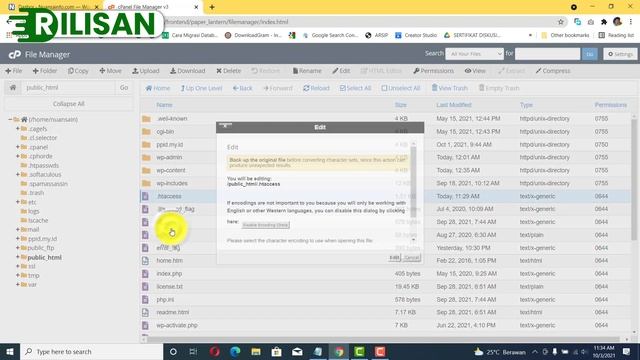Click the readme.html file icon
The image size is (640, 360).
coord(145,312)
